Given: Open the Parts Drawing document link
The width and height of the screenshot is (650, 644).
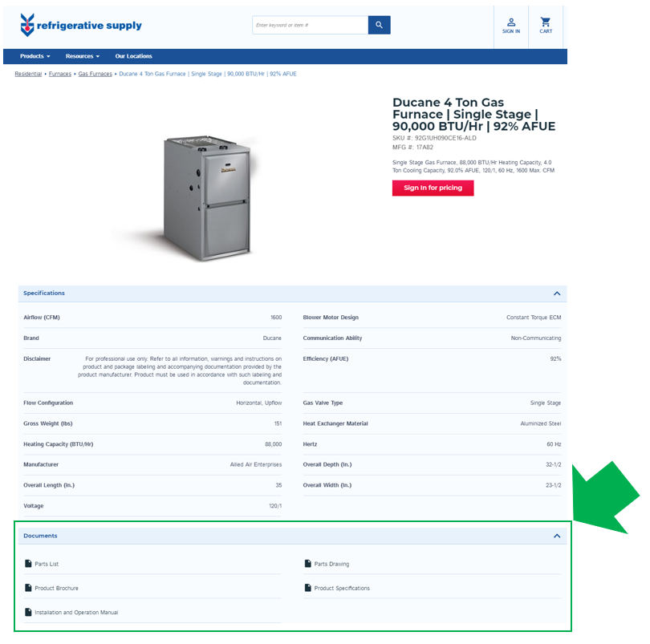Looking at the screenshot, I should pyautogui.click(x=331, y=564).
